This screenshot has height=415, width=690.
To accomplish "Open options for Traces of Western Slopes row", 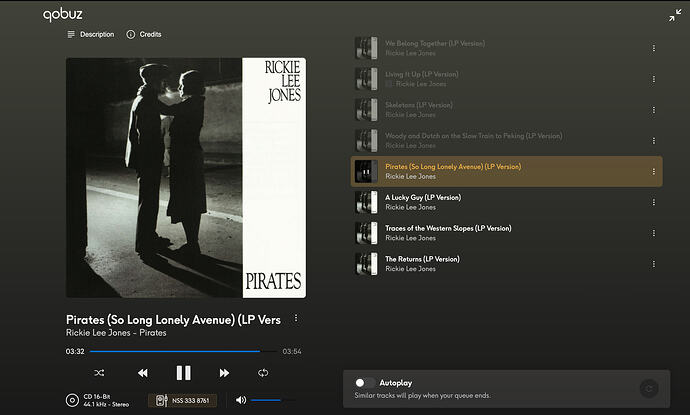I will coord(653,233).
